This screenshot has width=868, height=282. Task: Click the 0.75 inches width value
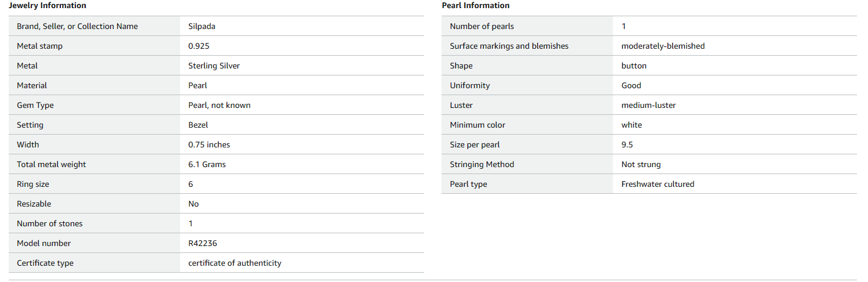tap(209, 144)
